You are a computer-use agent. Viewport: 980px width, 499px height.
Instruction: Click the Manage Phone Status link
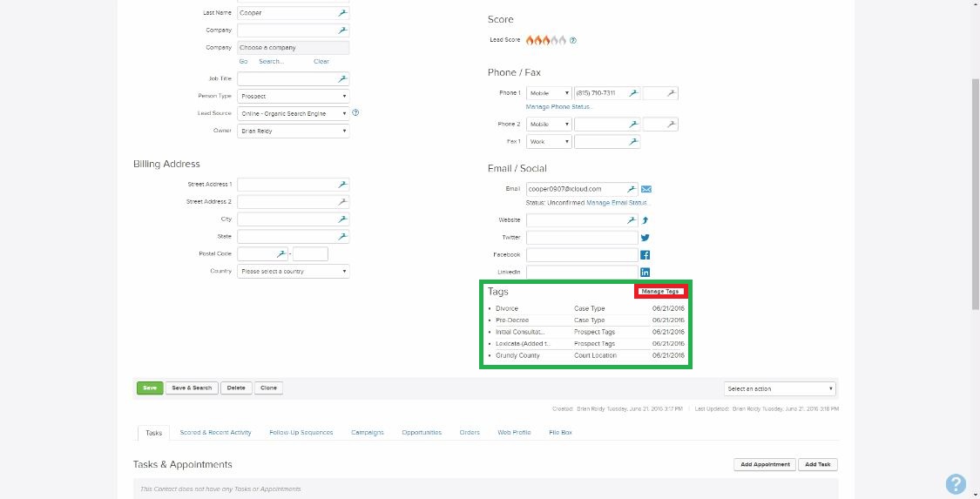[559, 107]
